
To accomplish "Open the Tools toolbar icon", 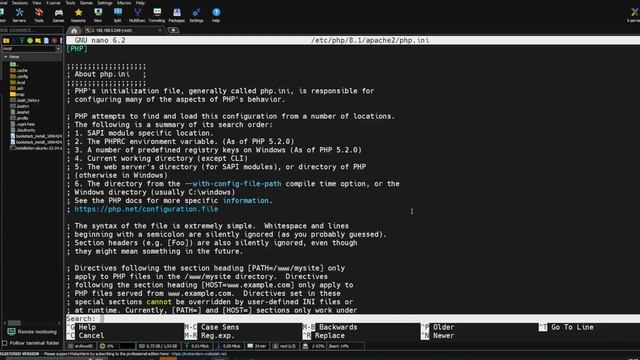I will click(39, 15).
